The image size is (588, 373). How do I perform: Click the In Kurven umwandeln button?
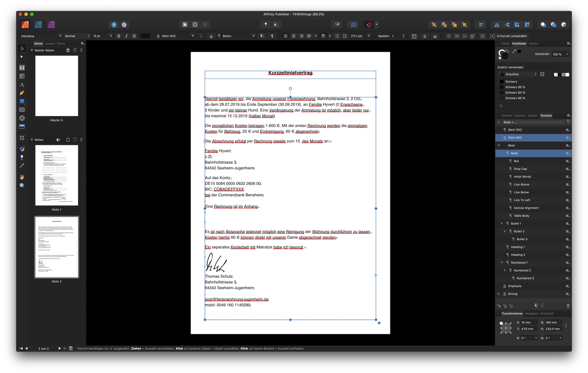[512, 36]
